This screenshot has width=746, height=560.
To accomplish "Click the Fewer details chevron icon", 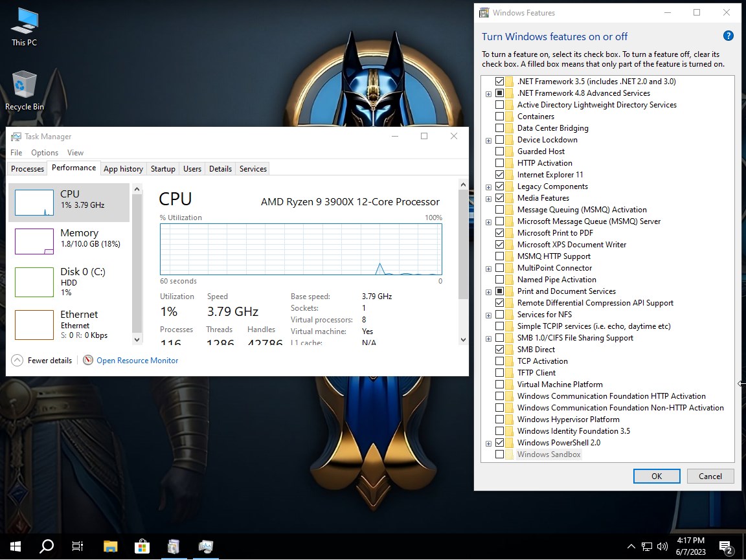I will pos(17,361).
